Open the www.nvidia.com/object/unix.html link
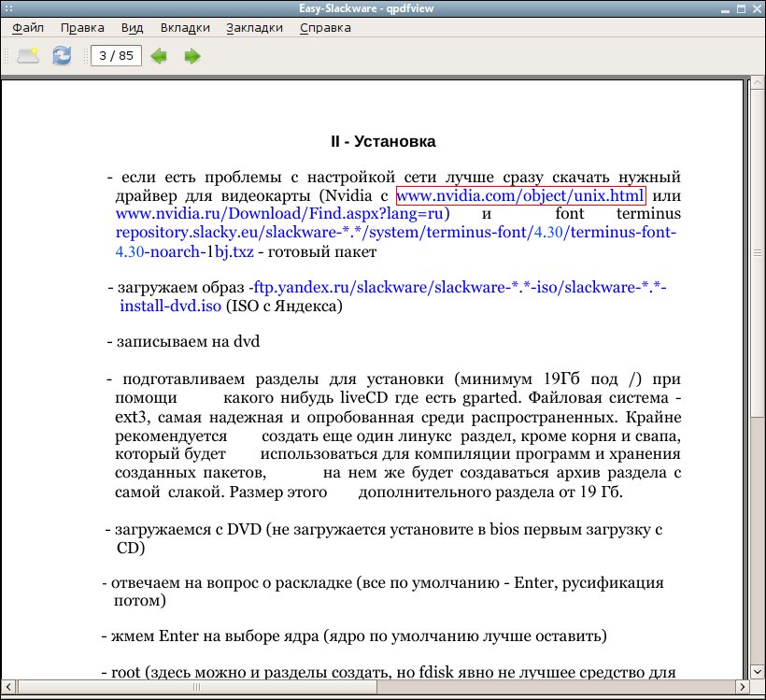 [x=520, y=195]
